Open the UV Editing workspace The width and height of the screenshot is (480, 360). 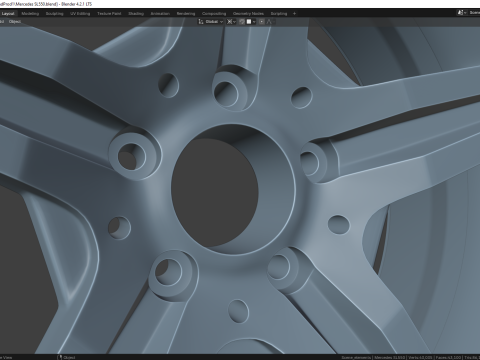[x=80, y=14]
